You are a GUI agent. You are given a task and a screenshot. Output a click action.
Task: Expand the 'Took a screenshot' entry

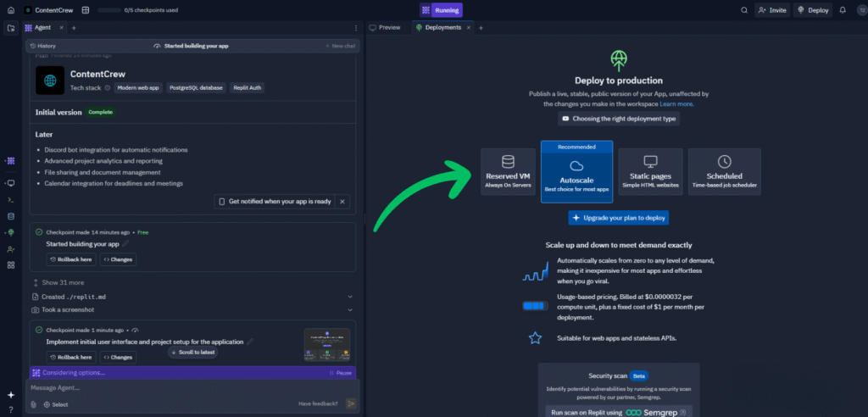tap(350, 310)
